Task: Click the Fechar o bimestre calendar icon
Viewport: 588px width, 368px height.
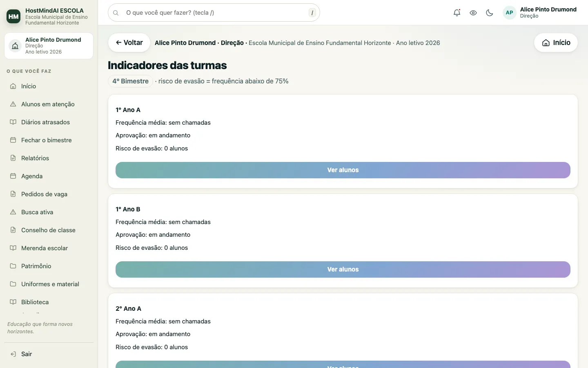Action: tap(13, 140)
